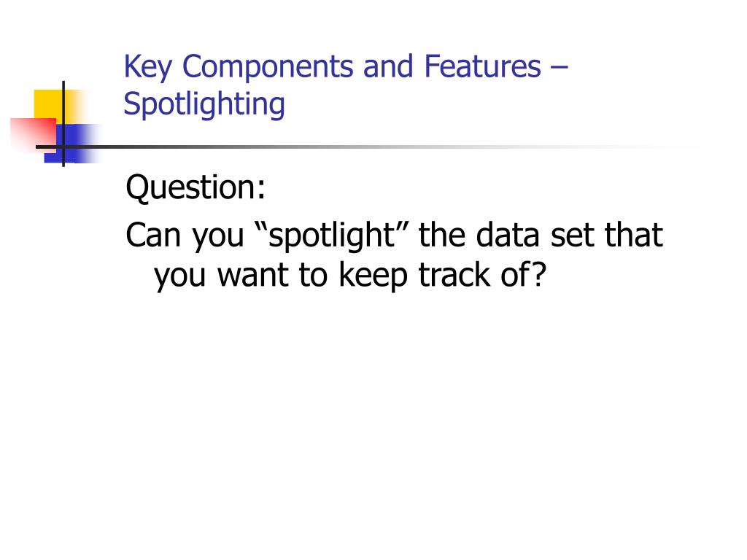Click the quoted word "spotlight"
This screenshot has height=560, width=747.
tap(333, 236)
